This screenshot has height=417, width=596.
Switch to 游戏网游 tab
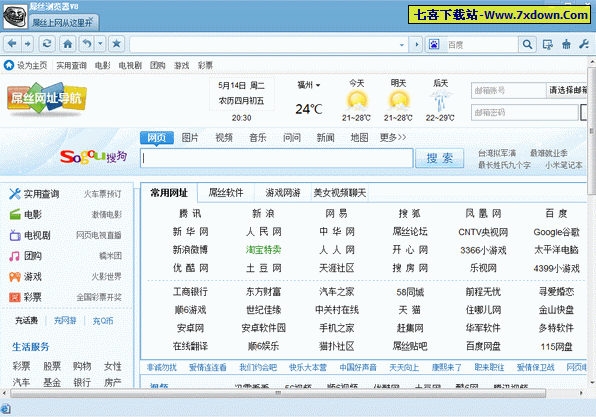pyautogui.click(x=283, y=193)
